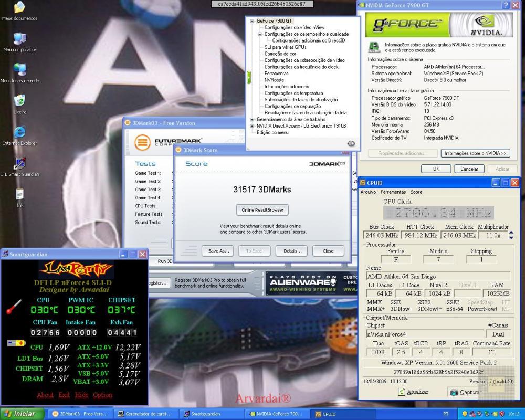This screenshot has width=525, height=420.
Task: Click the Hide link in Smartguardian
Action: (x=81, y=395)
